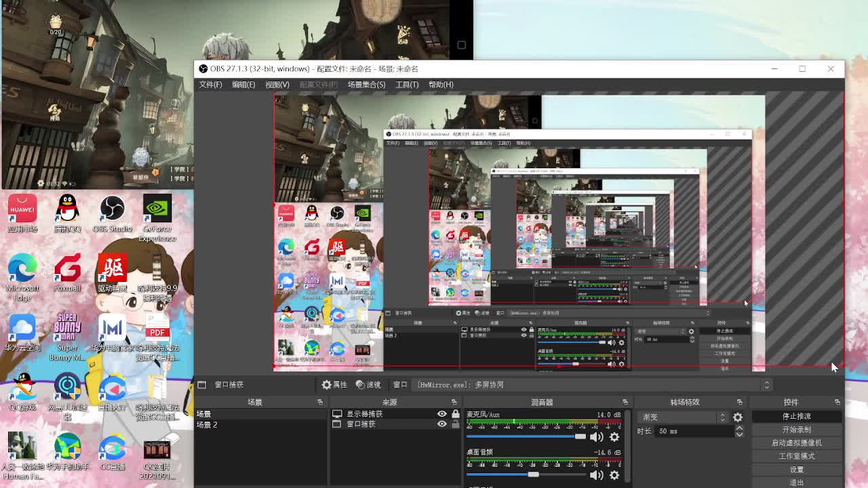Increase the 时长 duration with up arrow
This screenshot has height=488, width=868.
[739, 428]
